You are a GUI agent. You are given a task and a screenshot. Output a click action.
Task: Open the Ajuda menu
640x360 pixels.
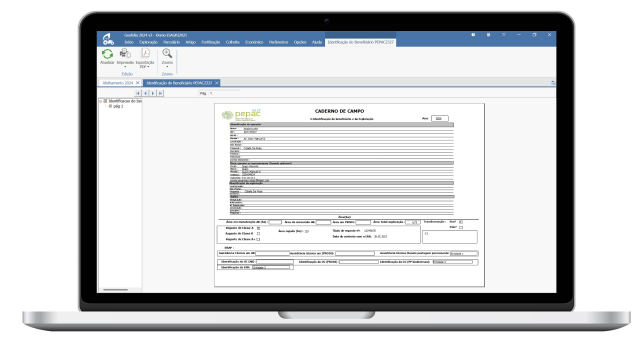click(x=317, y=42)
